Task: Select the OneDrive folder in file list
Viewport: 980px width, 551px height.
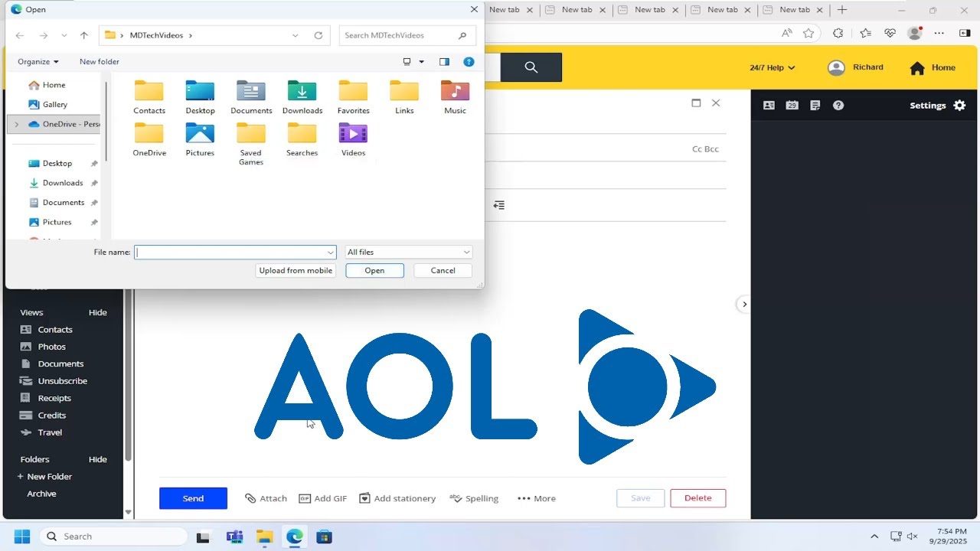Action: [149, 140]
